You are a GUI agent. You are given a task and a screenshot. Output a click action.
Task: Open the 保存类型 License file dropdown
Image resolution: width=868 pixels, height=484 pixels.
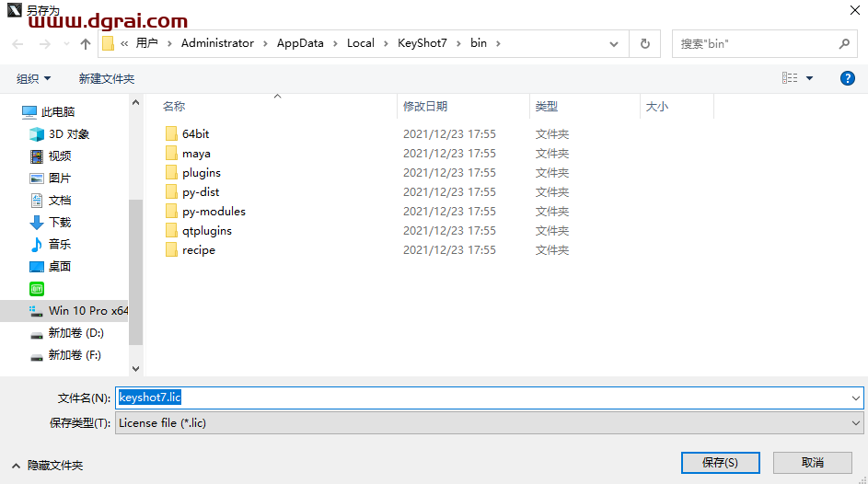[490, 423]
